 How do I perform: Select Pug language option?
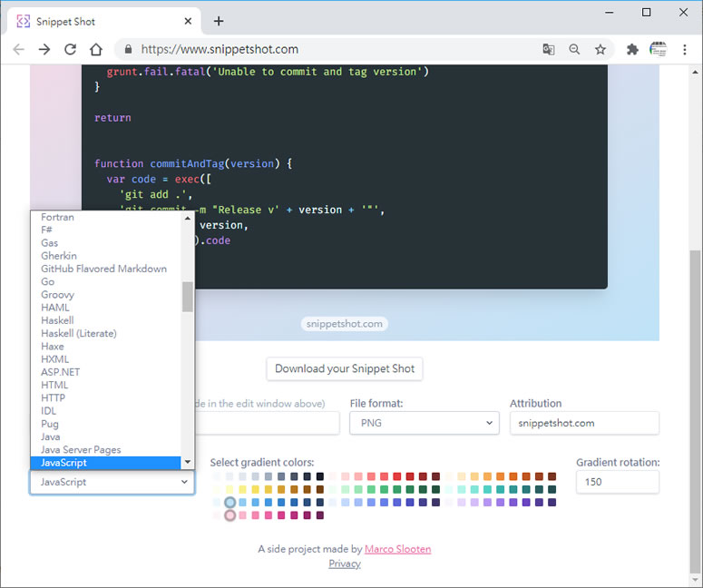pos(105,424)
